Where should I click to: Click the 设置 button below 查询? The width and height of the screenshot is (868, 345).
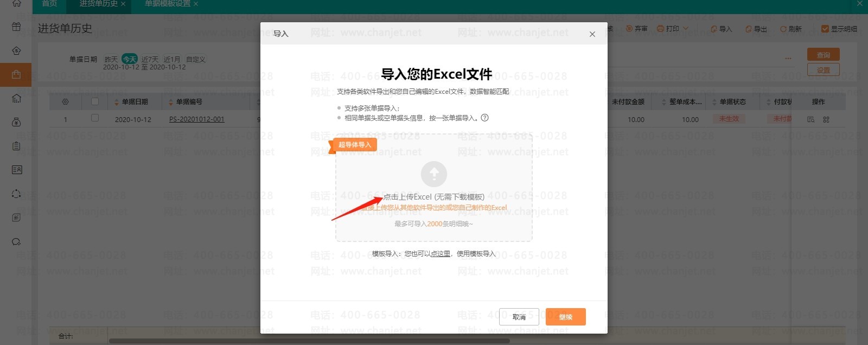point(824,70)
